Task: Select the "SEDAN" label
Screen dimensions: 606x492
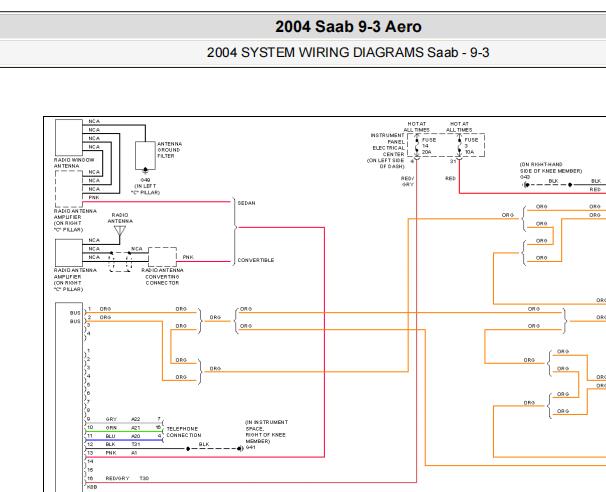Action: tap(246, 203)
